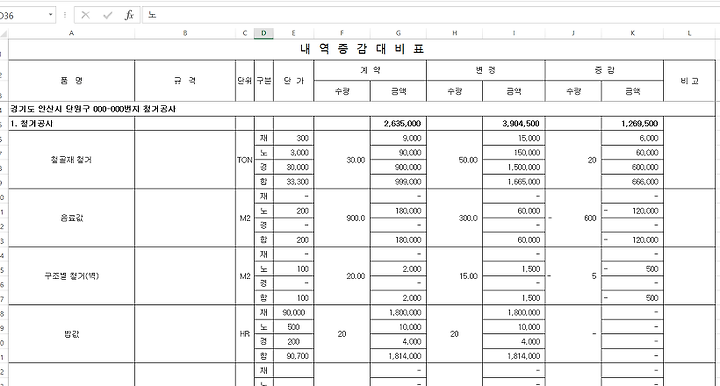Screen dimensions: 720x386
Task: Select the unit price cell 90,700
Action: pyautogui.click(x=293, y=356)
